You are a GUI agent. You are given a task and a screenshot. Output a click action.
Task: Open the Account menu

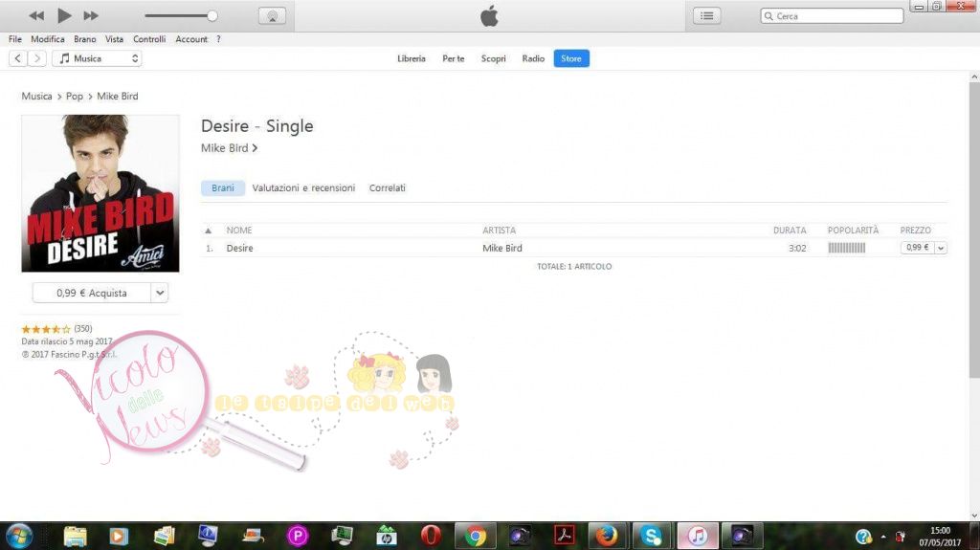pos(191,39)
